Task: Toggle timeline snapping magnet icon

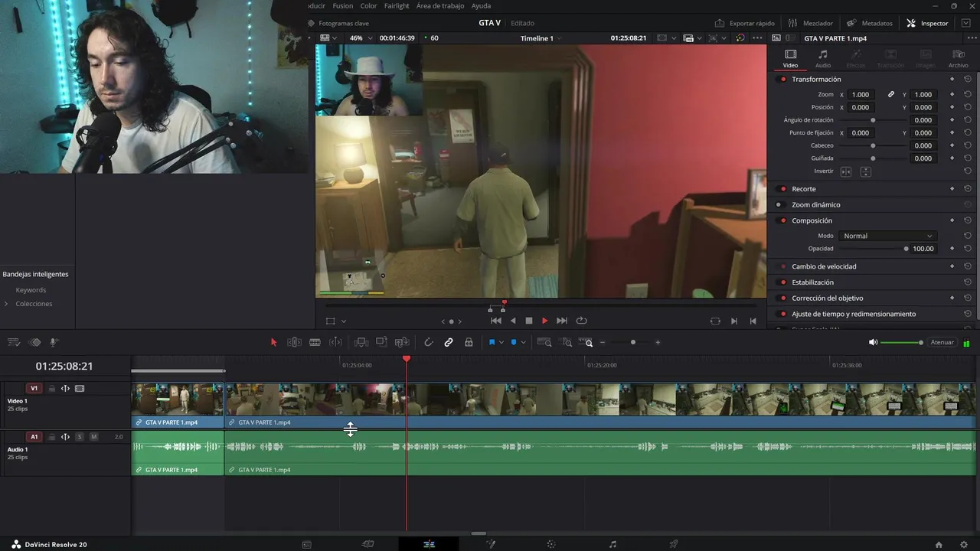Action: pos(429,342)
